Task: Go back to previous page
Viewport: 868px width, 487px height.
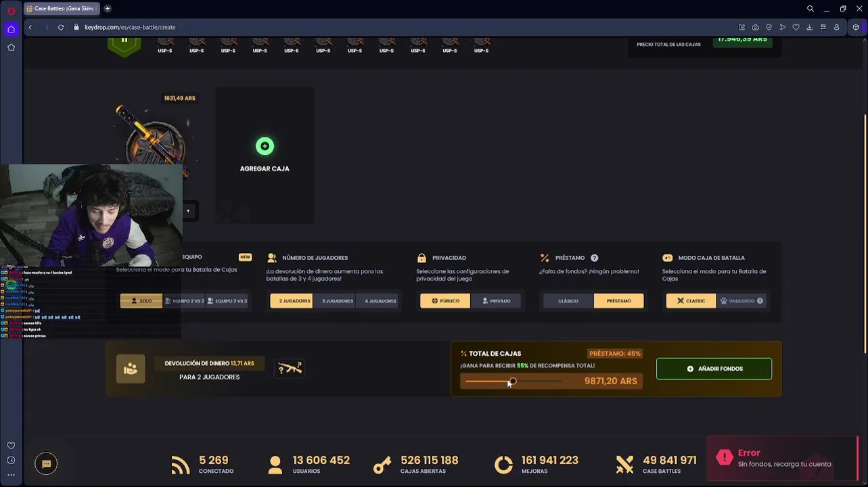Action: (x=30, y=27)
